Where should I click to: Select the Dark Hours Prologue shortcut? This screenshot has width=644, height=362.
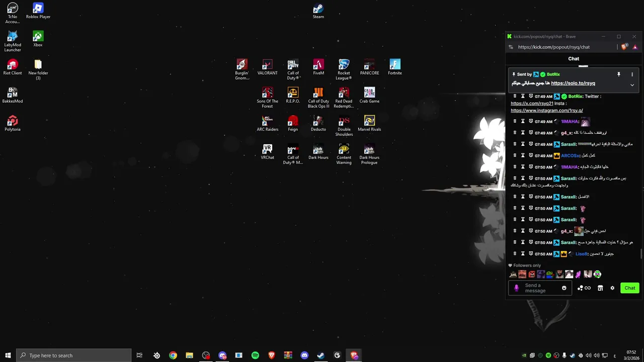[369, 154]
